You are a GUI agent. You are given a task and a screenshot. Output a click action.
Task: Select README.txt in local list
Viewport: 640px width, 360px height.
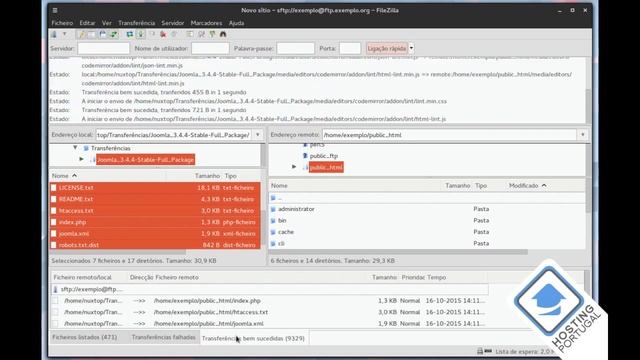pos(155,199)
